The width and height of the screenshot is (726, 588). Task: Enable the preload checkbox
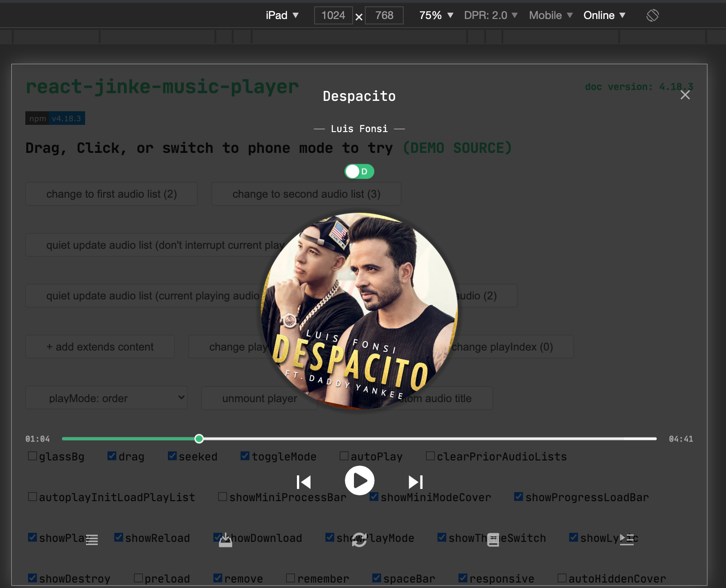click(139, 578)
